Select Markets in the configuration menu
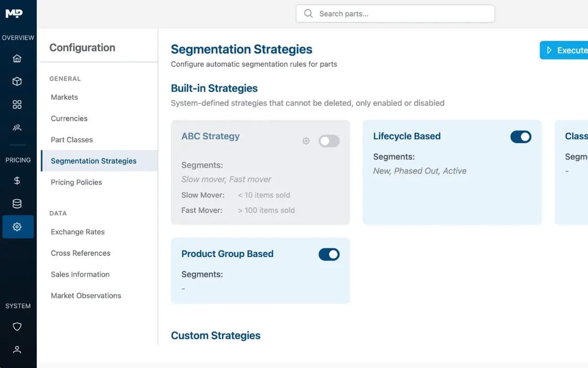Image resolution: width=588 pixels, height=368 pixels. (64, 97)
